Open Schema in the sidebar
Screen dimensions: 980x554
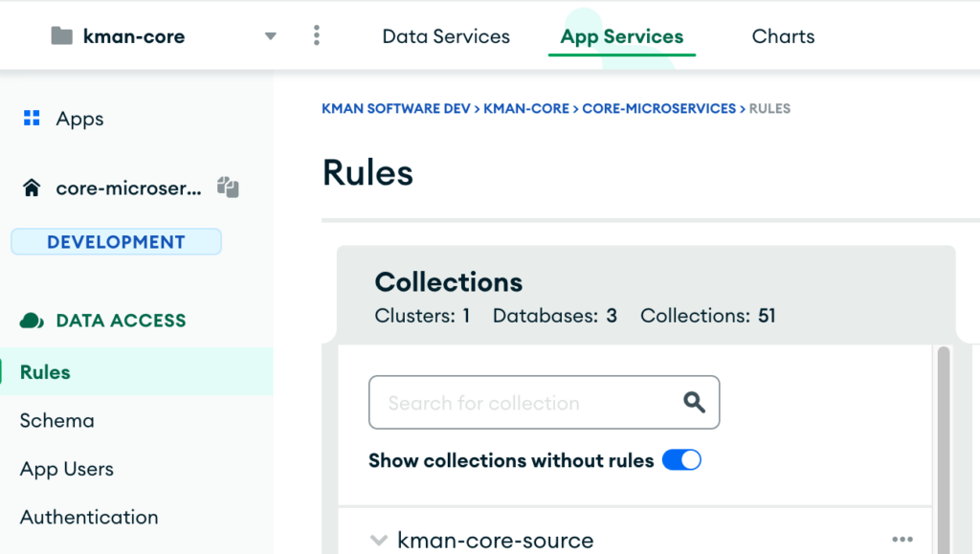57,421
